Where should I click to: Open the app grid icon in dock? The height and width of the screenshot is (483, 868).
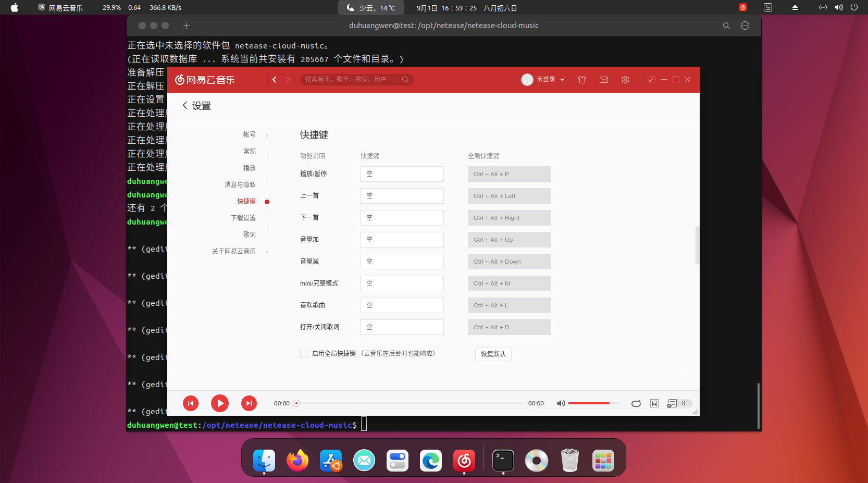pos(603,461)
